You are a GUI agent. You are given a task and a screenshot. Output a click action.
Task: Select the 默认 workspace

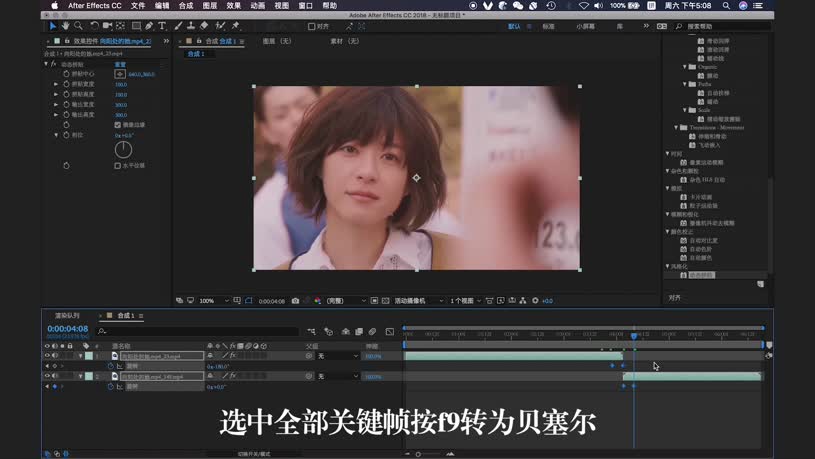pos(514,27)
